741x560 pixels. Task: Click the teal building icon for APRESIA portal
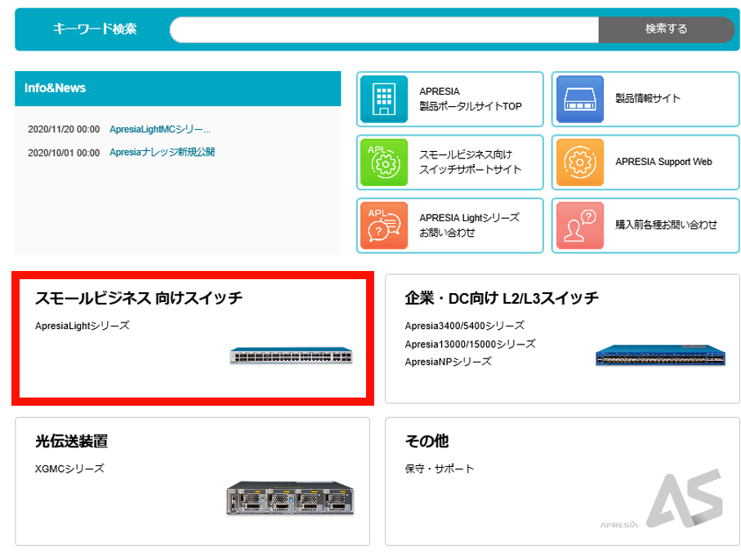pyautogui.click(x=384, y=99)
